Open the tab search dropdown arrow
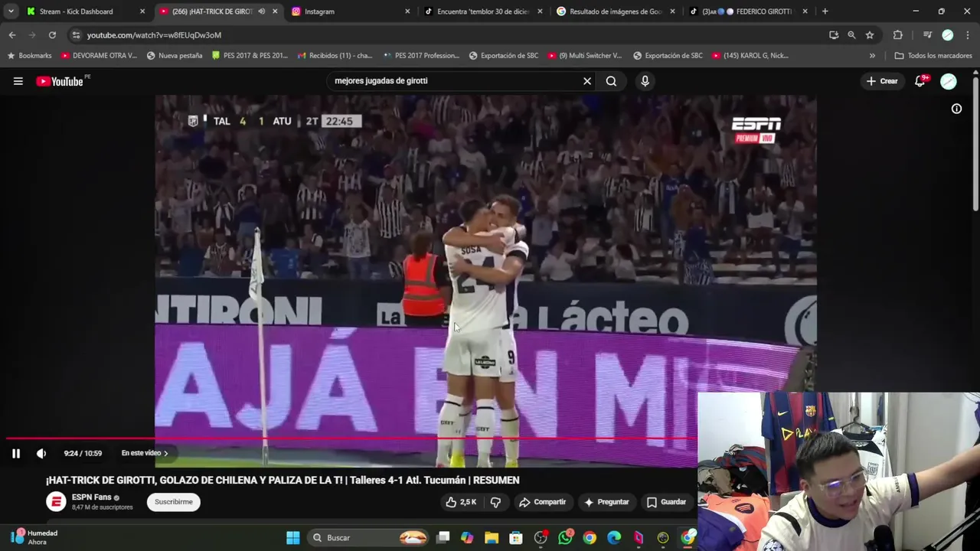 coord(11,11)
